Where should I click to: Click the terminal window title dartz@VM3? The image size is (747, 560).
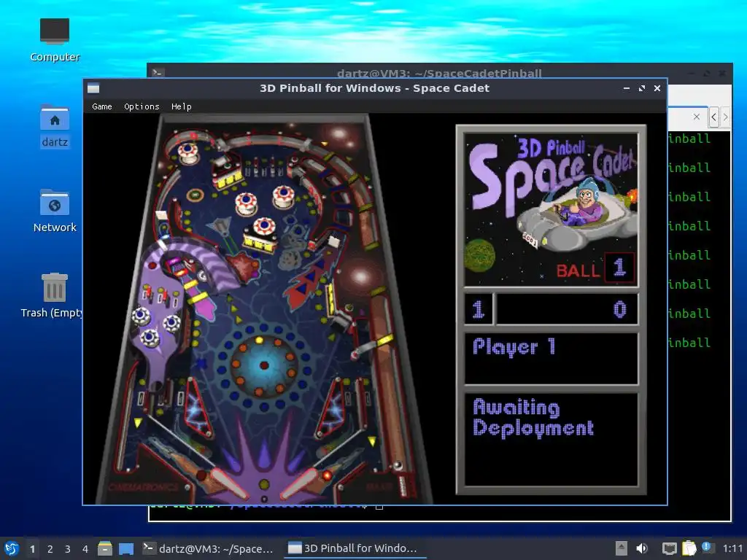coord(439,73)
